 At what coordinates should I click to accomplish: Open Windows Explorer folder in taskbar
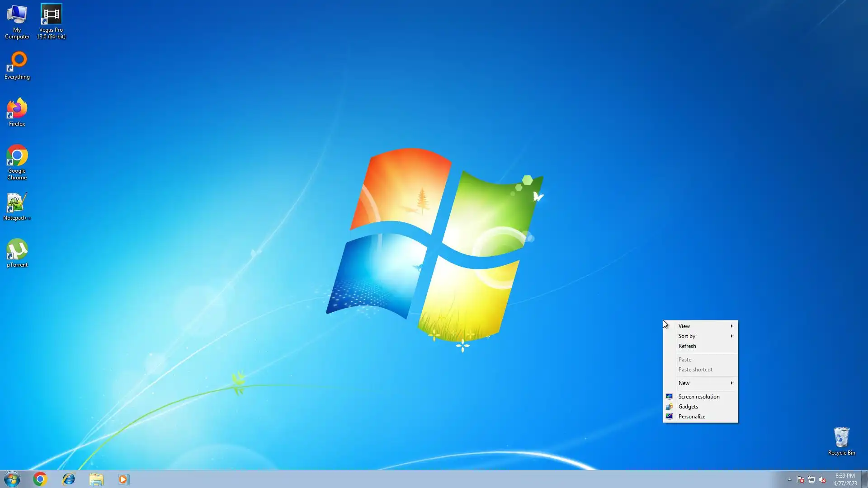[x=96, y=479]
